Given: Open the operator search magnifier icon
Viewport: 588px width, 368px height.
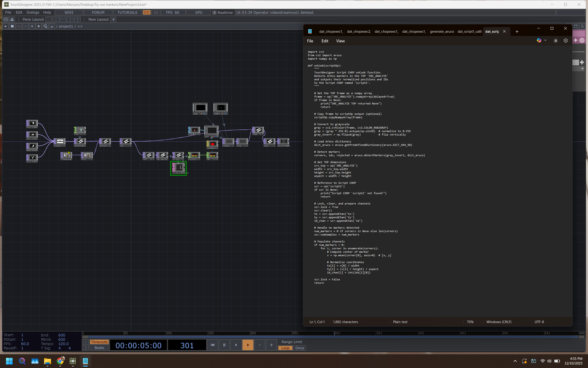Looking at the screenshot, I should (45, 26).
